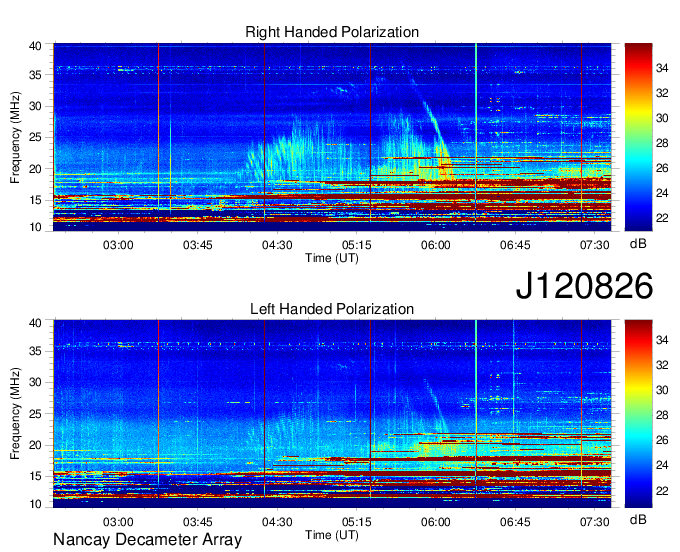
Task: Click the 20 MHz tick on Right Handed plot
Action: coord(36,169)
